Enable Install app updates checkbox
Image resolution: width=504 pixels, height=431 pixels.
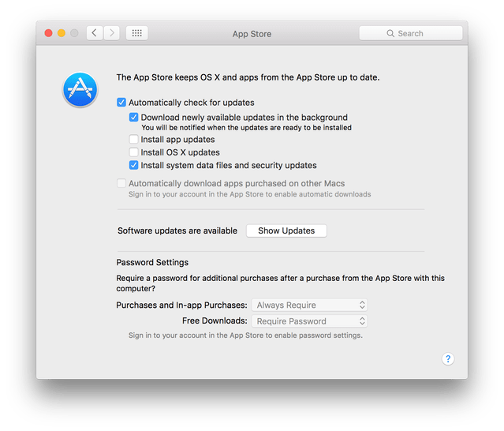(x=134, y=140)
